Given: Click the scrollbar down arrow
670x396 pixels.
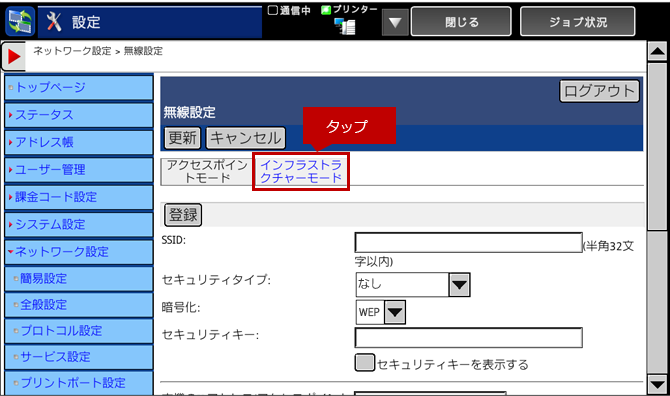Looking at the screenshot, I should [657, 384].
